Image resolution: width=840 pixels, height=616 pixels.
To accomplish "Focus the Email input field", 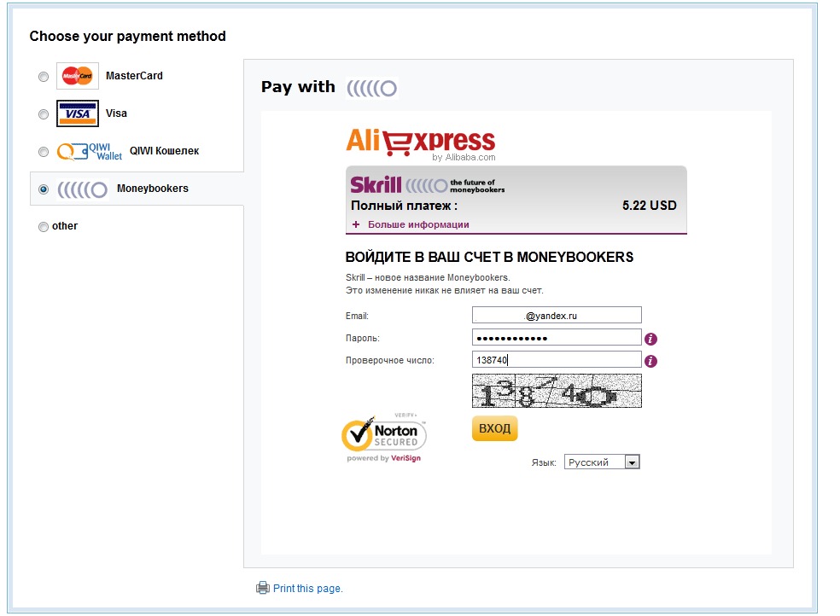I will coord(556,316).
